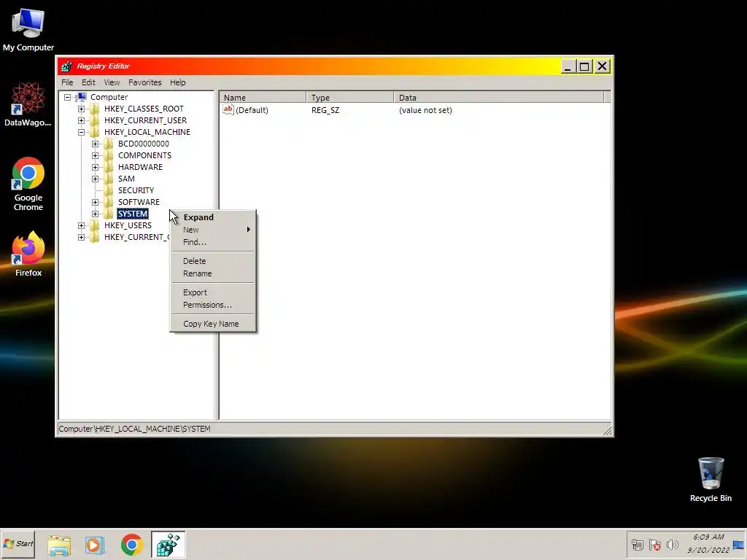Click the HKEY_CLASSES_ROOT folder icon
The image size is (747, 560).
pyautogui.click(x=95, y=109)
